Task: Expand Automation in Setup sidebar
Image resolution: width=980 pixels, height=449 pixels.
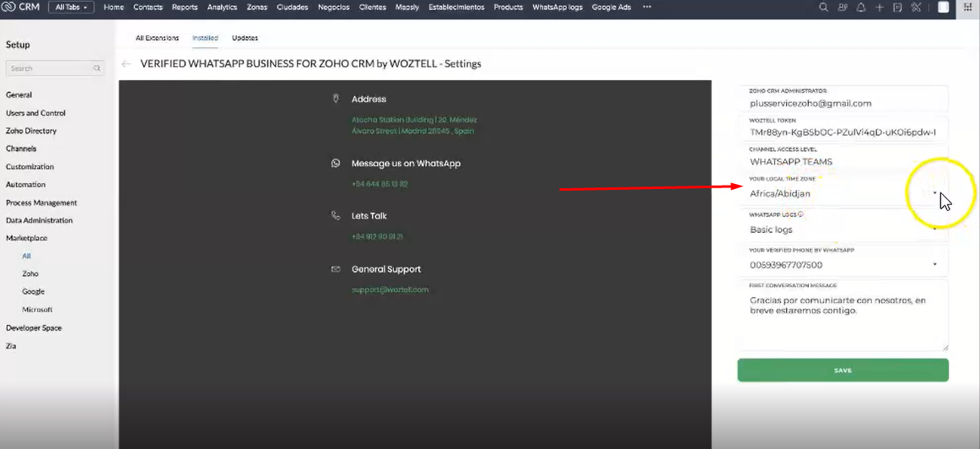Action: 25,185
